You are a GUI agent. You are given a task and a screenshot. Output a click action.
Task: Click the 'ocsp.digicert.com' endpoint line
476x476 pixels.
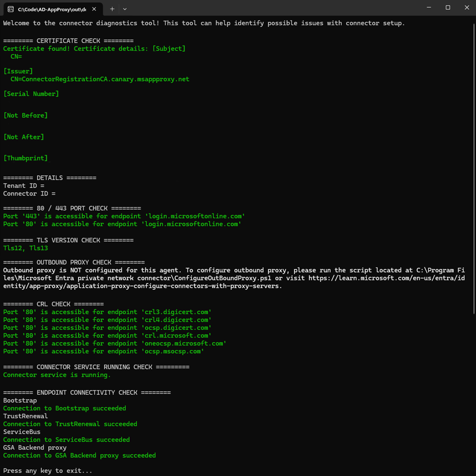(x=107, y=328)
